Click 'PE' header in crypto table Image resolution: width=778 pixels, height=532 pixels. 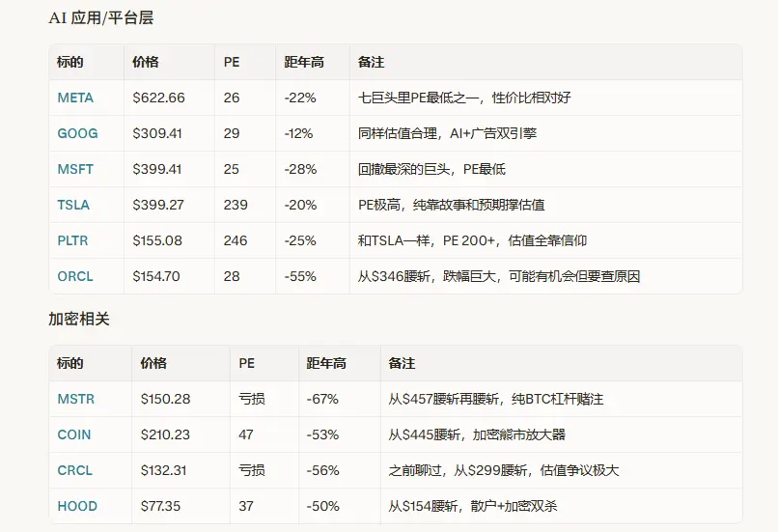tap(246, 363)
